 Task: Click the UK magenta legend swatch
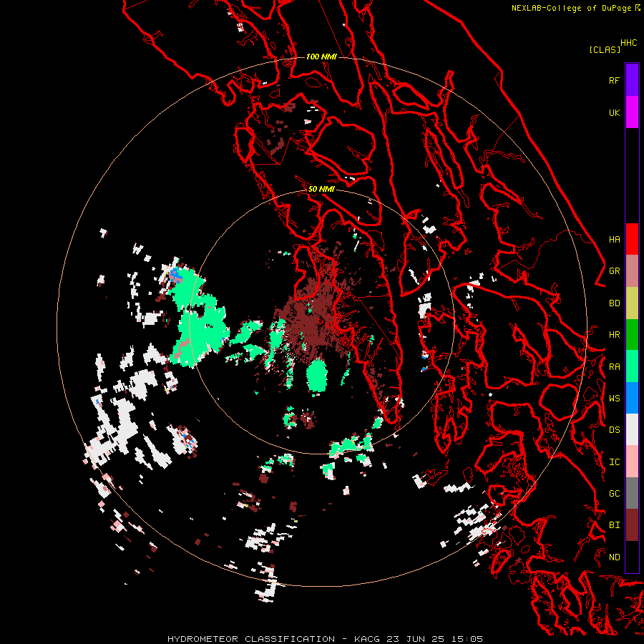pyautogui.click(x=632, y=112)
